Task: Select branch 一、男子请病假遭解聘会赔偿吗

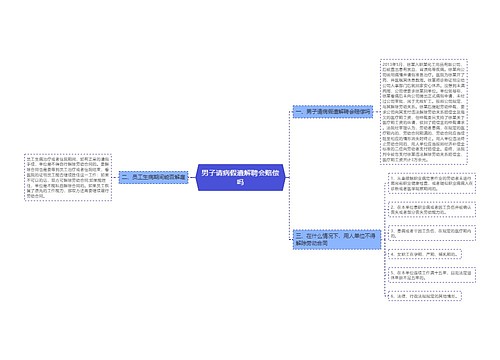Action: point(333,112)
